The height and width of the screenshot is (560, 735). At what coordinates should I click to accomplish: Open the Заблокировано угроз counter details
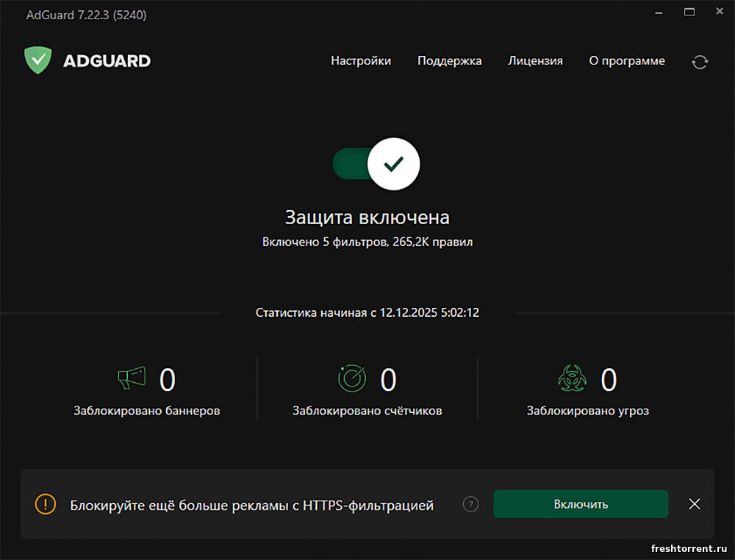click(588, 411)
